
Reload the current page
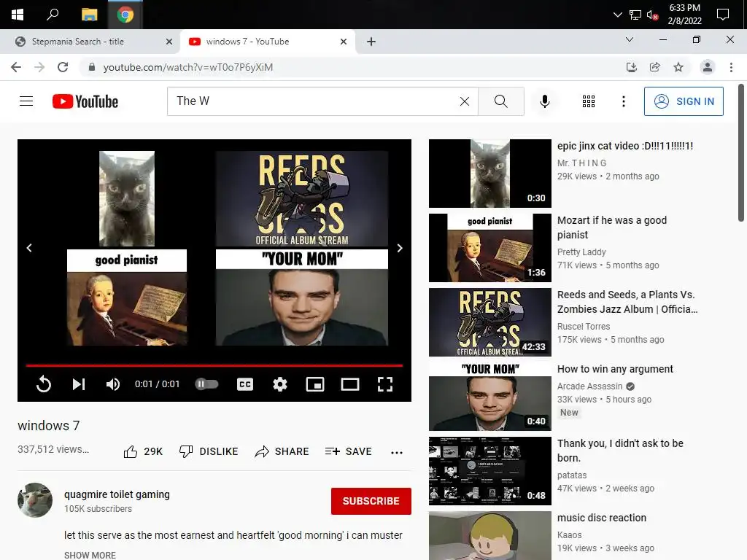click(x=63, y=67)
